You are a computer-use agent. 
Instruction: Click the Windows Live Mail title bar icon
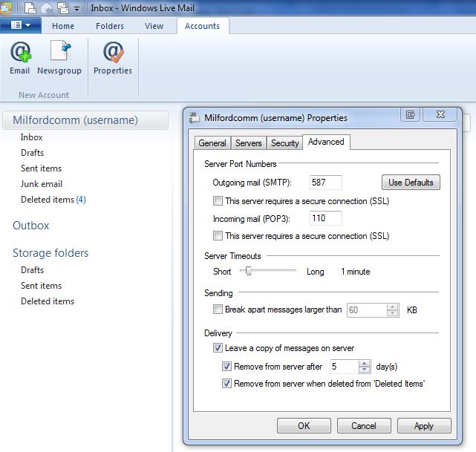point(5,8)
